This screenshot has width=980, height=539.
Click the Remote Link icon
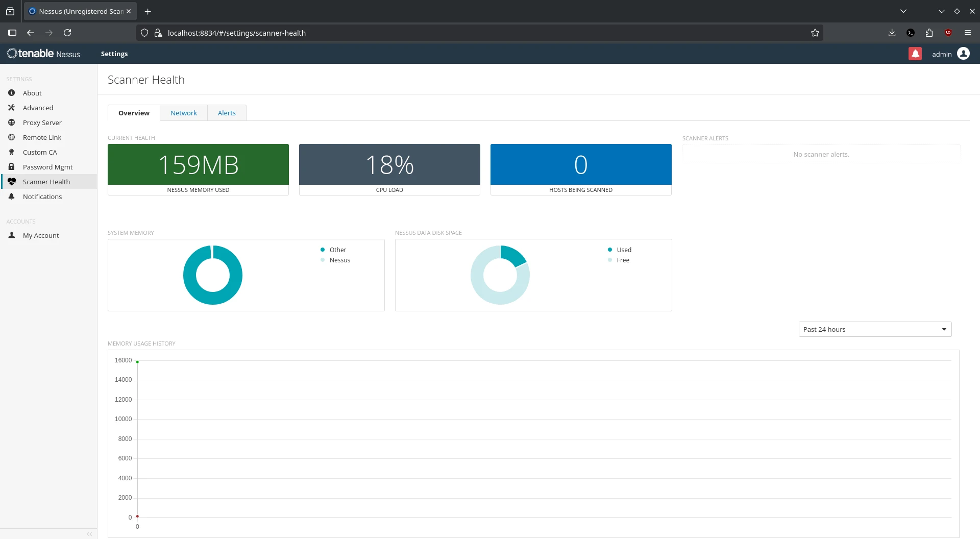pos(11,137)
